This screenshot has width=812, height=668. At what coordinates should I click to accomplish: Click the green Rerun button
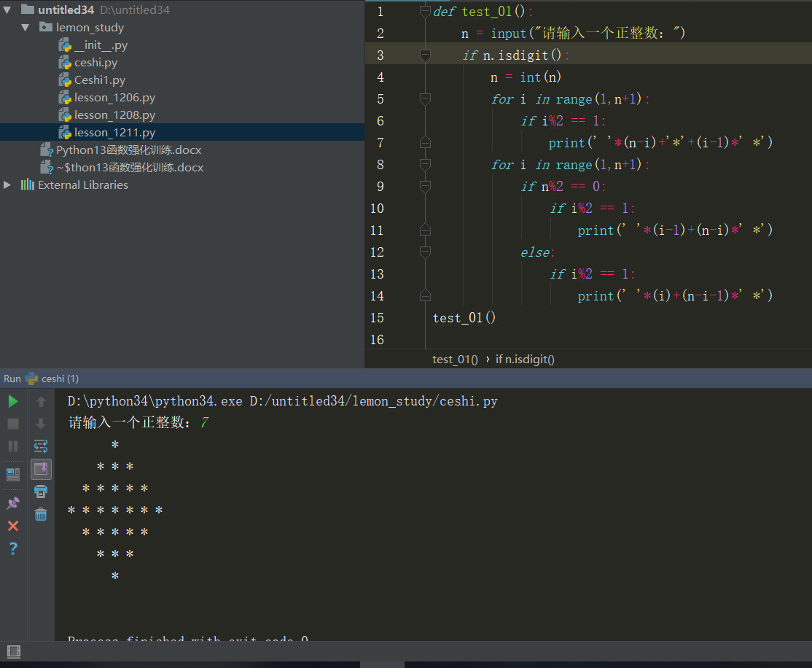coord(13,401)
